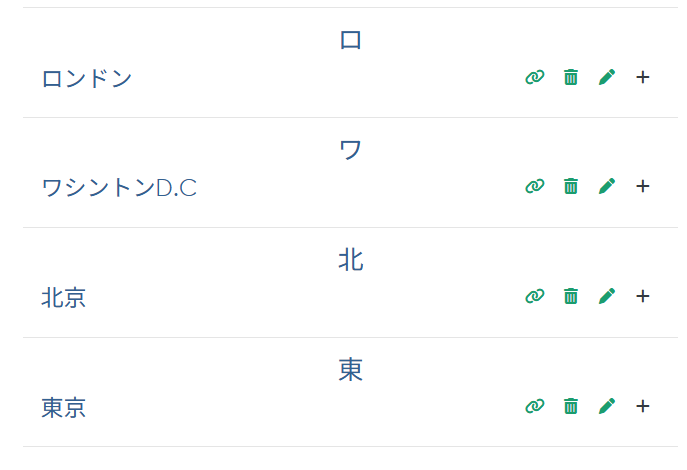Delete the 東京 entry

571,406
